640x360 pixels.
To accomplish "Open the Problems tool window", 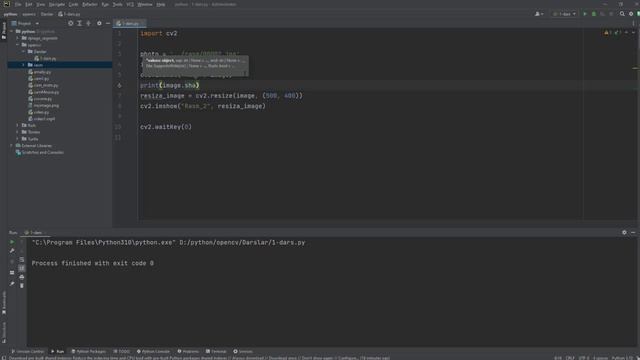I will click(x=188, y=351).
